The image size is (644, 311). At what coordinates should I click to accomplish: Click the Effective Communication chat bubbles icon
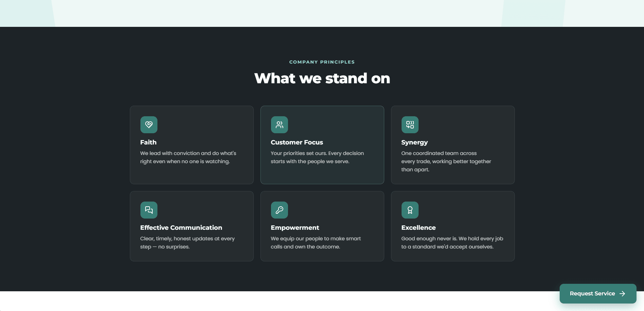click(149, 210)
